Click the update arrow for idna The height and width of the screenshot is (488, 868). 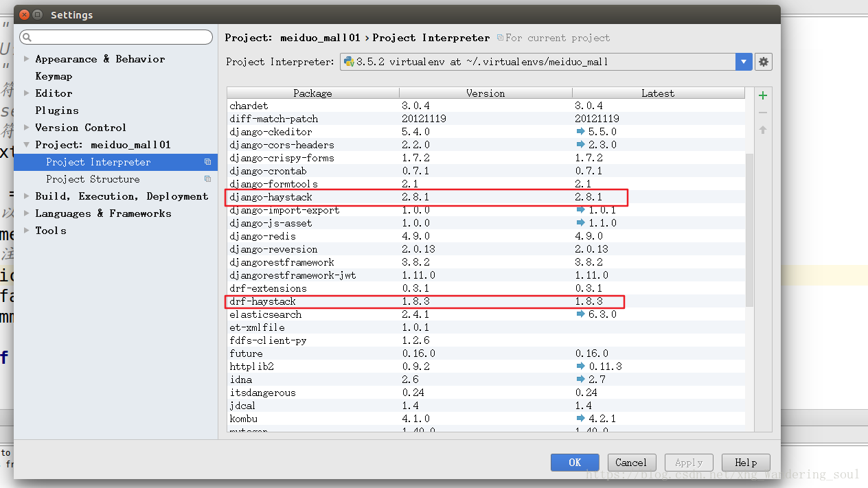[x=581, y=380]
